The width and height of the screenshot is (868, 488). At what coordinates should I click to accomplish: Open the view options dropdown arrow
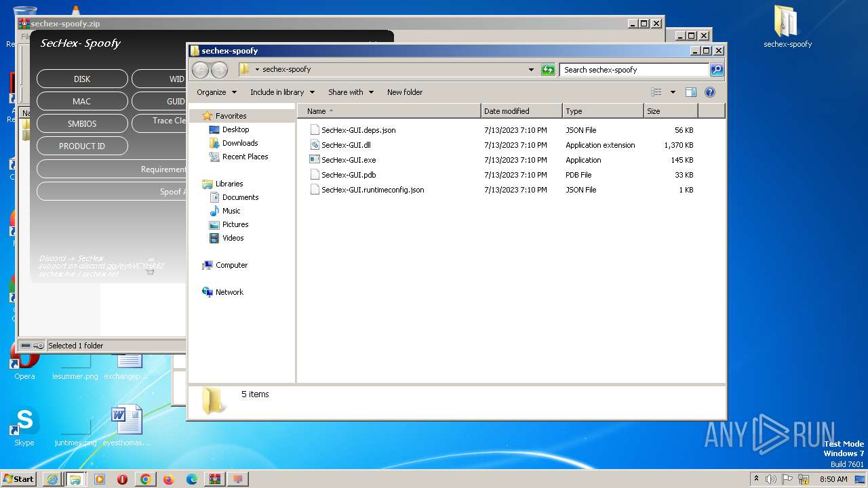(673, 92)
